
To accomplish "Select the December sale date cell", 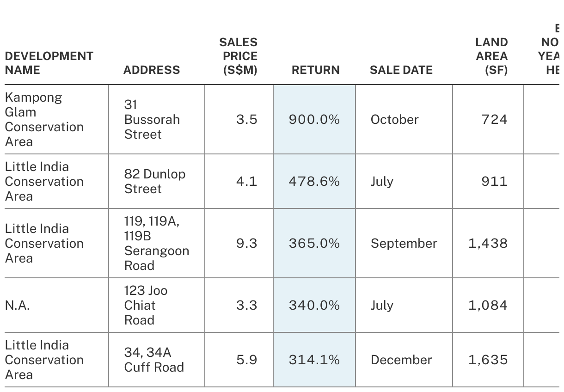I will point(401,360).
